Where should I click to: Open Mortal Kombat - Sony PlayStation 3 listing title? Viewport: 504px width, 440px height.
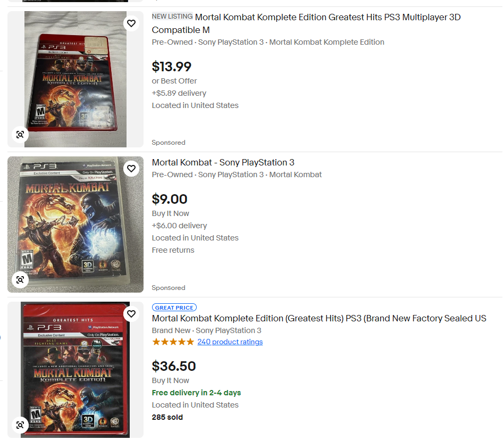click(x=223, y=162)
